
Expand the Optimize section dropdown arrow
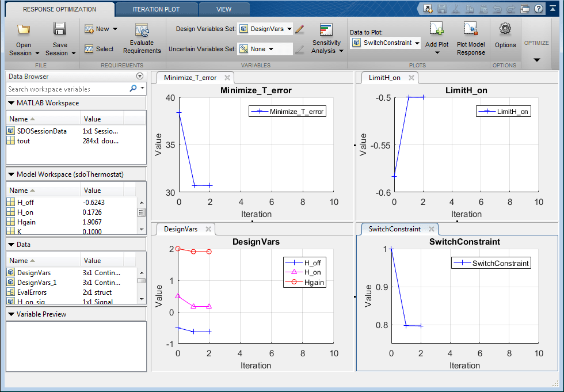(536, 60)
